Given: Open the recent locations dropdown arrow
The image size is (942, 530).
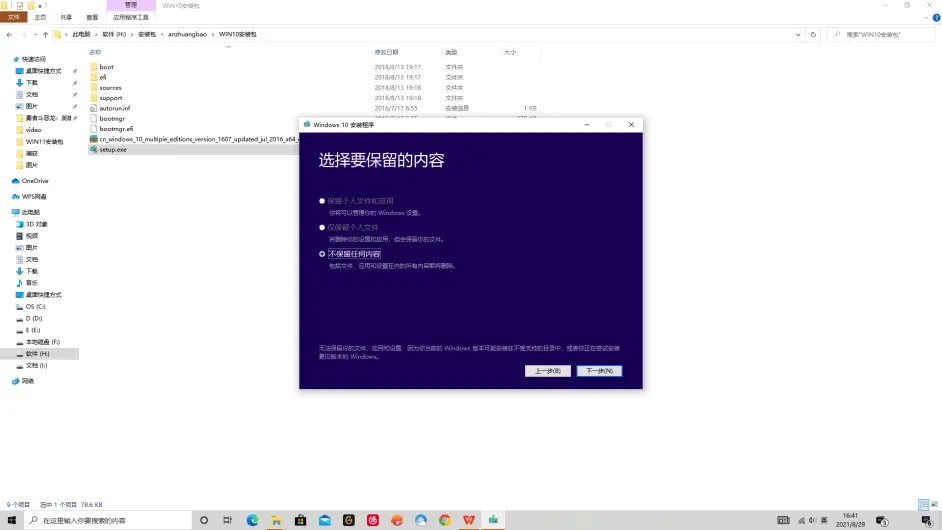Looking at the screenshot, I should [x=35, y=34].
